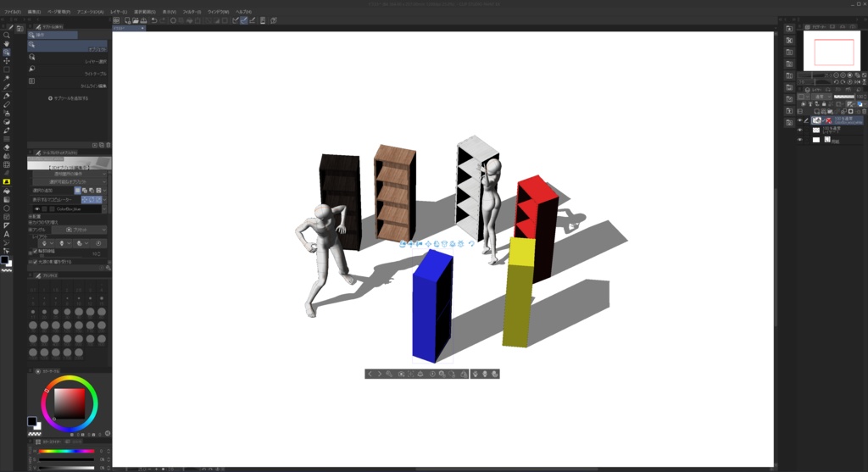Click first arrow icon on 3D object launcher
The height and width of the screenshot is (472, 868).
tap(370, 374)
